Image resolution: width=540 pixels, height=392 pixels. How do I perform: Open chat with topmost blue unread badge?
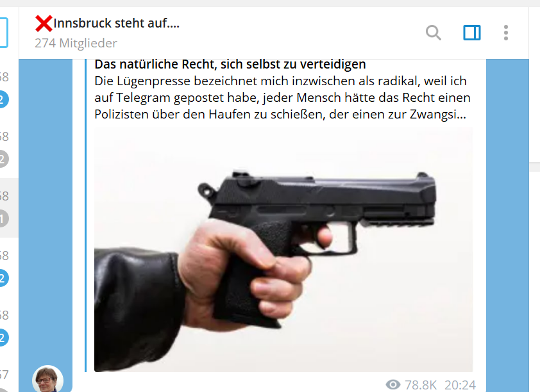(4, 99)
